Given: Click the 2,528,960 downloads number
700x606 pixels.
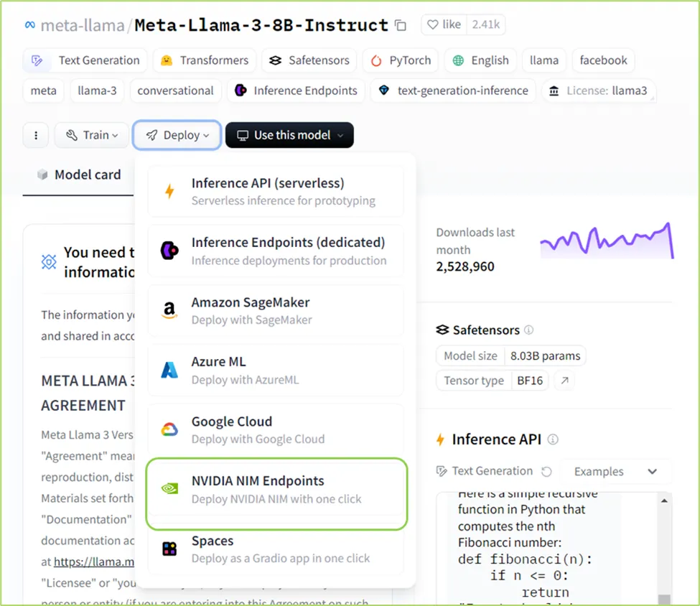Looking at the screenshot, I should (x=465, y=267).
